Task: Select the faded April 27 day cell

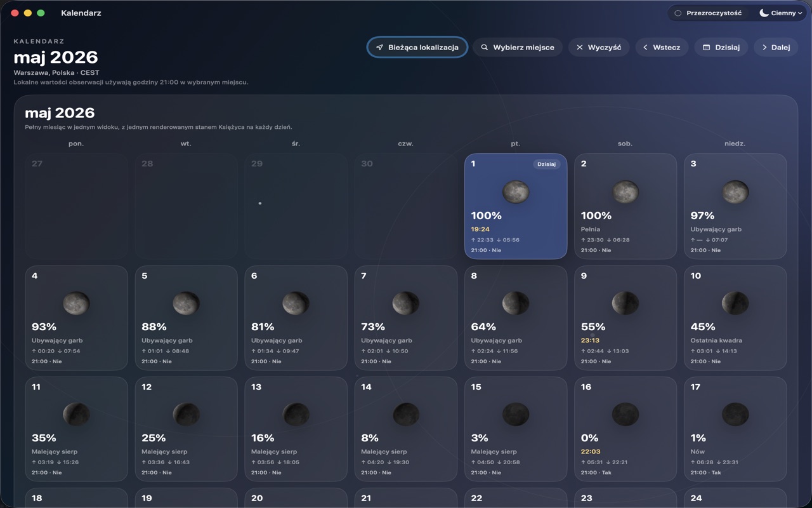Action: (x=76, y=206)
